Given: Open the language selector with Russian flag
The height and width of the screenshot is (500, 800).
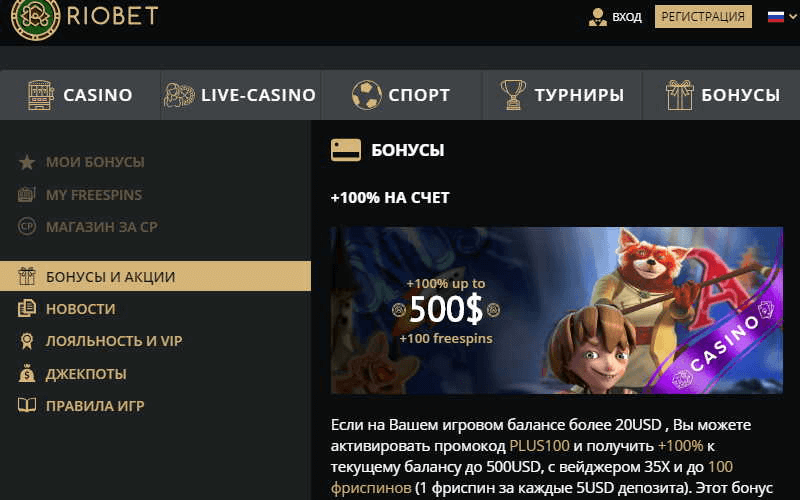Looking at the screenshot, I should point(782,17).
